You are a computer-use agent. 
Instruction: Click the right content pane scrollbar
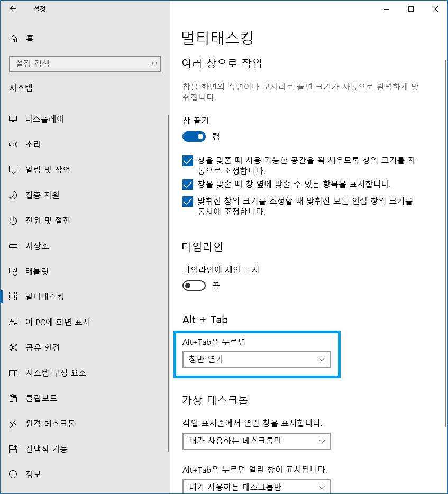(x=446, y=243)
